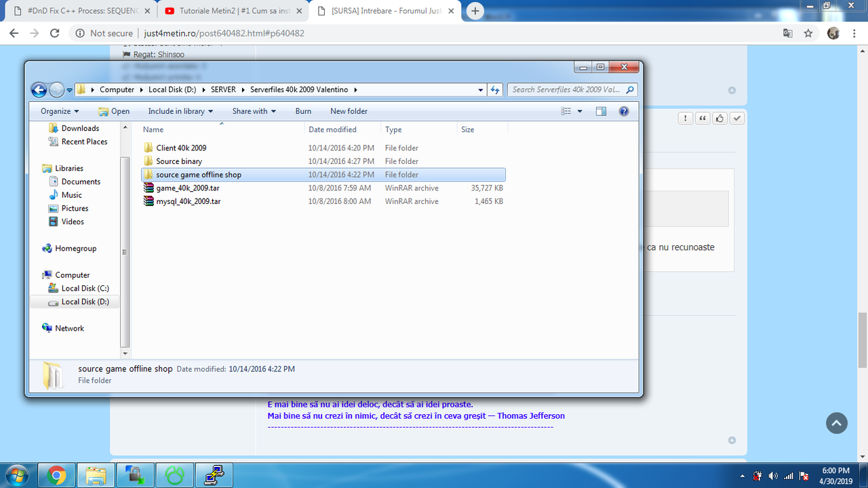Screen dimensions: 868x488
Task: Click the forum scroll-to-top arrow button
Action: pyautogui.click(x=837, y=423)
